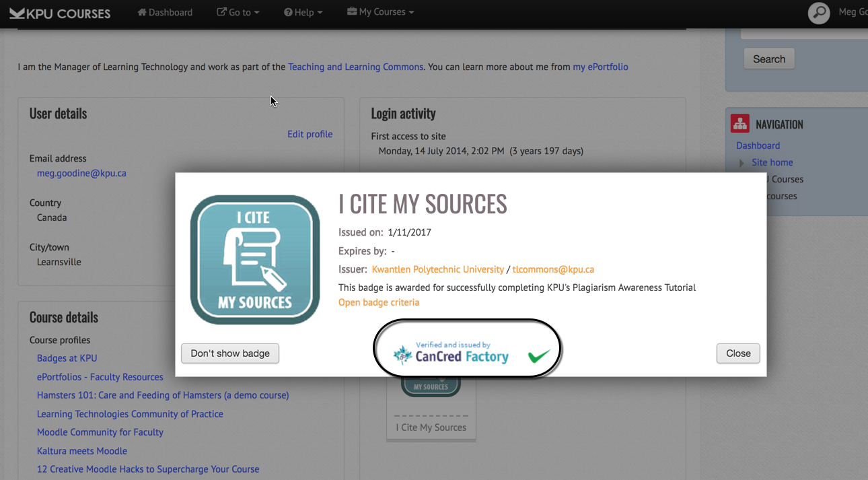Screen dimensions: 868x480
Task: Open the Help dropdown menu
Action: point(303,12)
